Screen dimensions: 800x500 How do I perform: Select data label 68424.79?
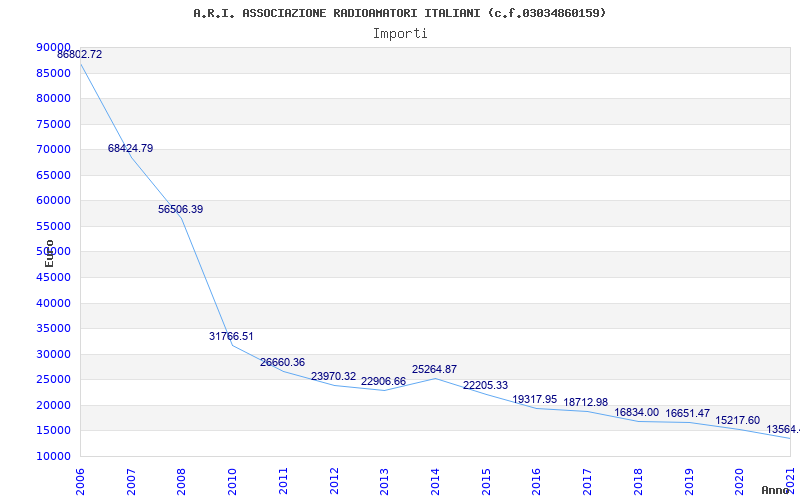tap(130, 148)
